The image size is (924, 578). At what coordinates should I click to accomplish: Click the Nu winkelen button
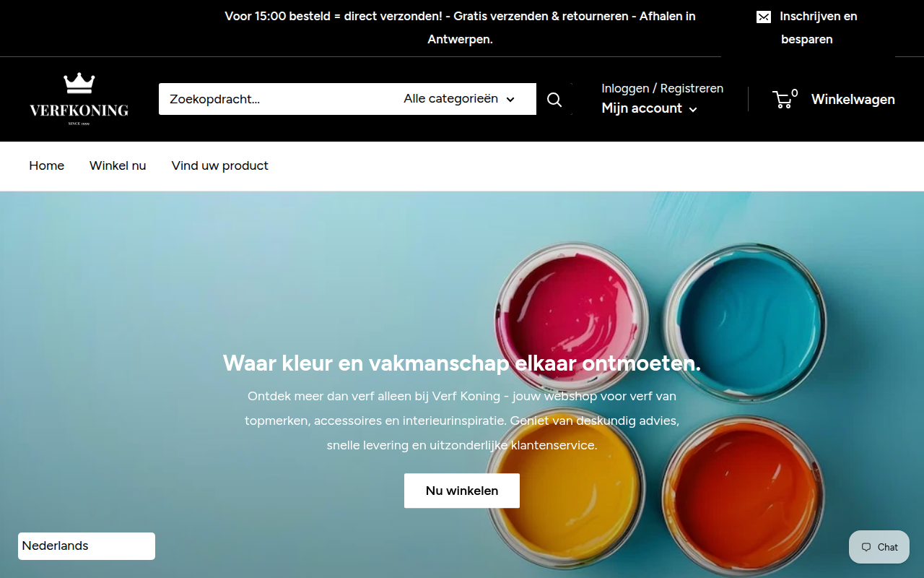462,491
